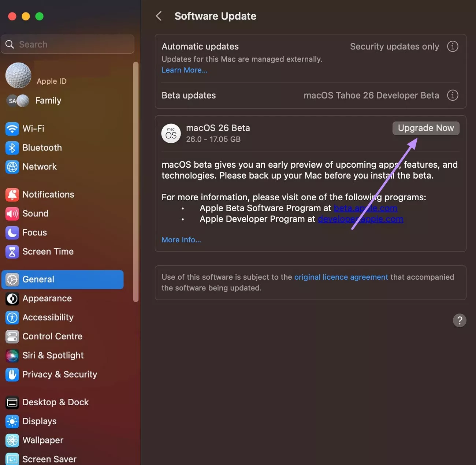Image resolution: width=476 pixels, height=465 pixels.
Task: Click the Appearance label in sidebar
Action: pyautogui.click(x=47, y=298)
